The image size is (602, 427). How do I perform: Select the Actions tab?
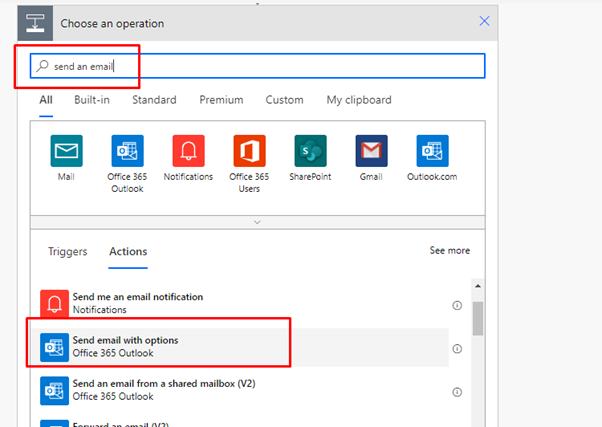(x=128, y=252)
